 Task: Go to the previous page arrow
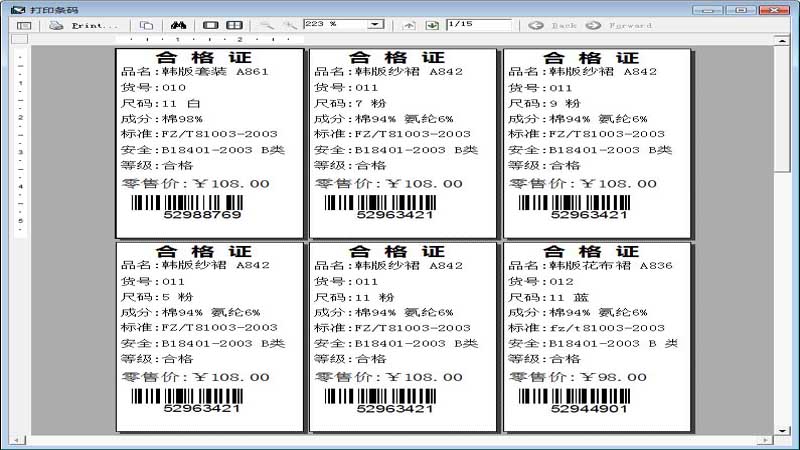tap(409, 25)
